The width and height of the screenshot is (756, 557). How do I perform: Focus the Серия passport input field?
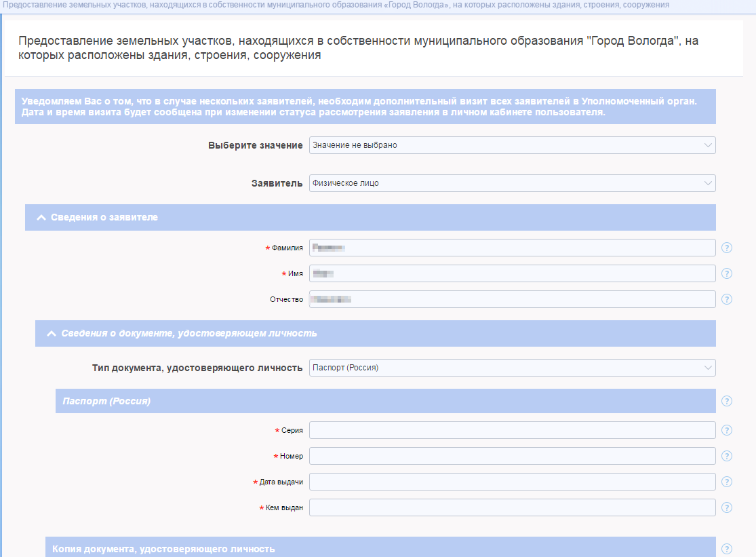[x=512, y=430]
